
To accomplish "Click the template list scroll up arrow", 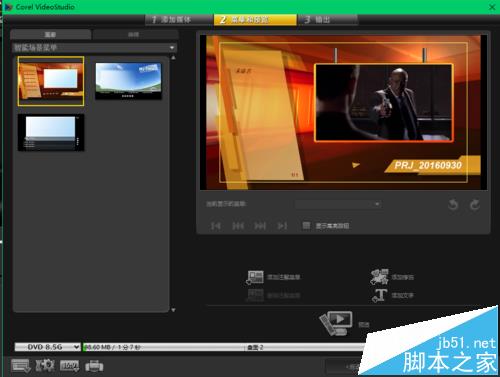I will [173, 58].
